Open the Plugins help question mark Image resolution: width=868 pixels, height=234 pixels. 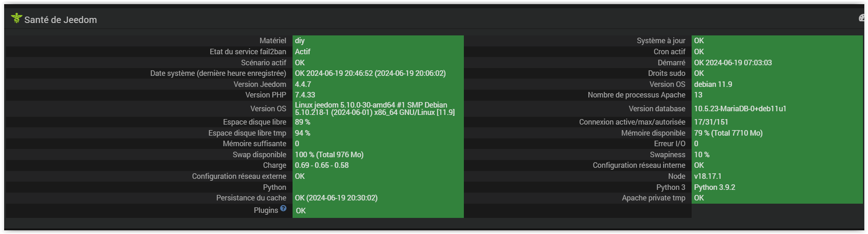click(x=283, y=208)
